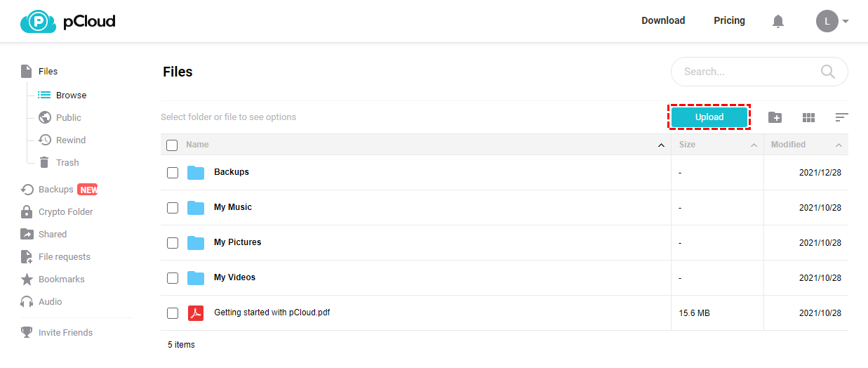The height and width of the screenshot is (368, 868).
Task: Click into the Search input field
Action: [744, 72]
